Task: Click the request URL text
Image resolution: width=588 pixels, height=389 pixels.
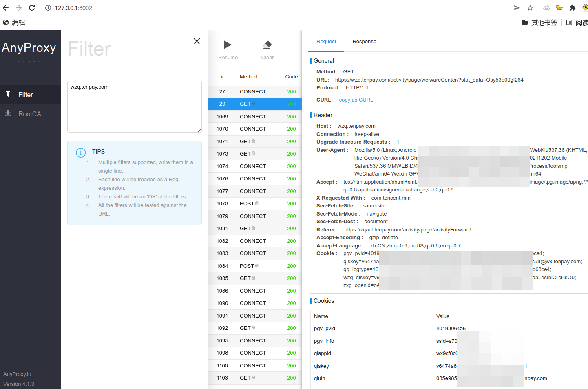Action: coord(429,80)
